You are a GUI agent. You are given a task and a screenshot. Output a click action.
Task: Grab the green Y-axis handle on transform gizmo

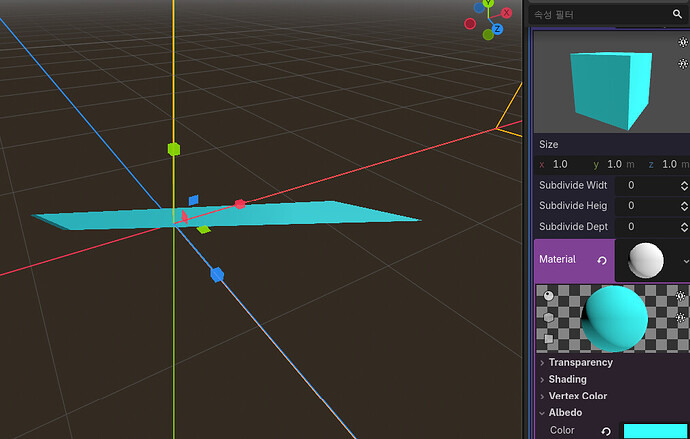pos(174,149)
